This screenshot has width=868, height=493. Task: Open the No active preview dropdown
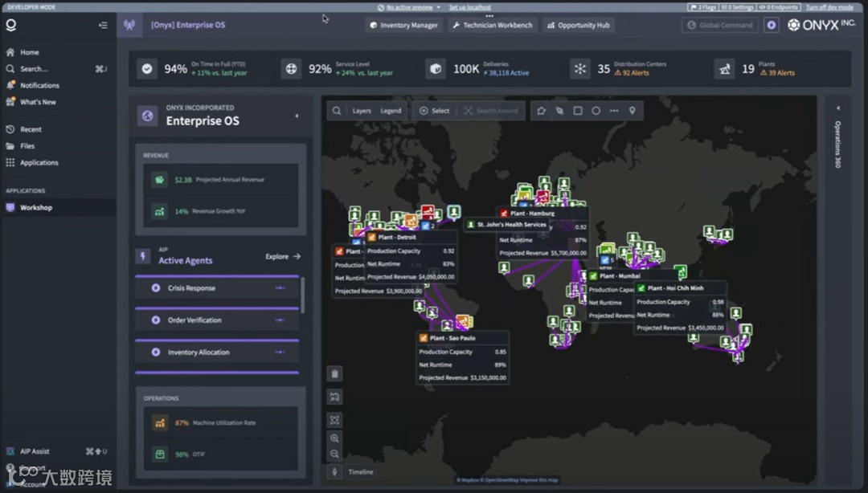[x=409, y=7]
